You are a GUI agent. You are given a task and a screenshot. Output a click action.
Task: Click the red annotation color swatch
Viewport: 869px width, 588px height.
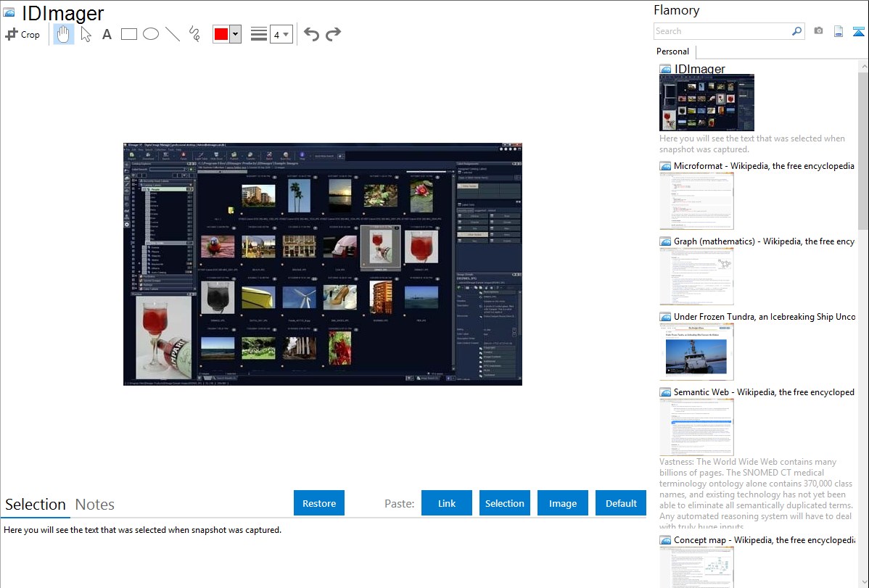pyautogui.click(x=221, y=34)
